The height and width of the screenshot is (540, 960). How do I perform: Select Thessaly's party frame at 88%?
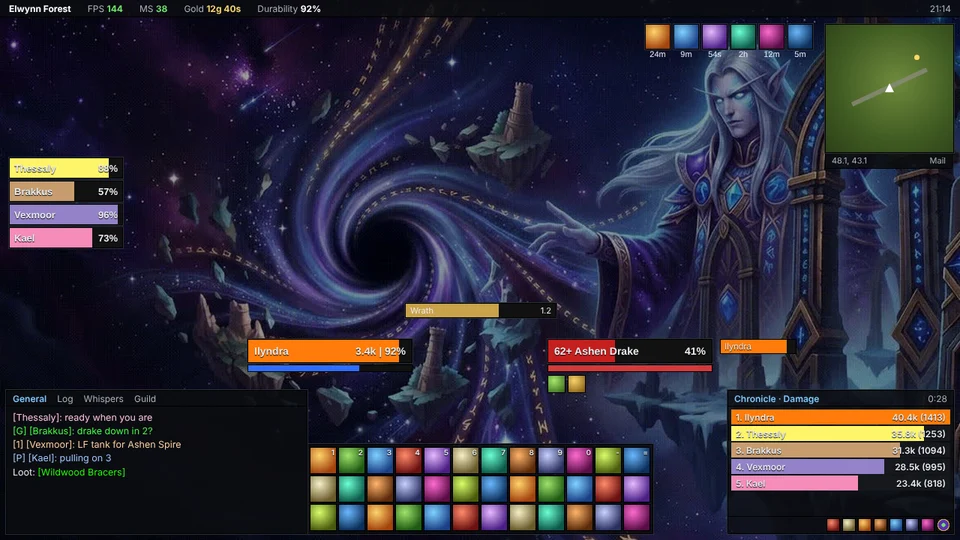point(66,168)
